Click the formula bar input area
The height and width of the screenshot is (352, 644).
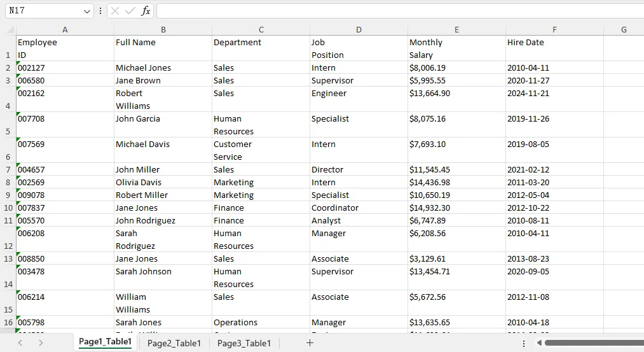click(400, 11)
